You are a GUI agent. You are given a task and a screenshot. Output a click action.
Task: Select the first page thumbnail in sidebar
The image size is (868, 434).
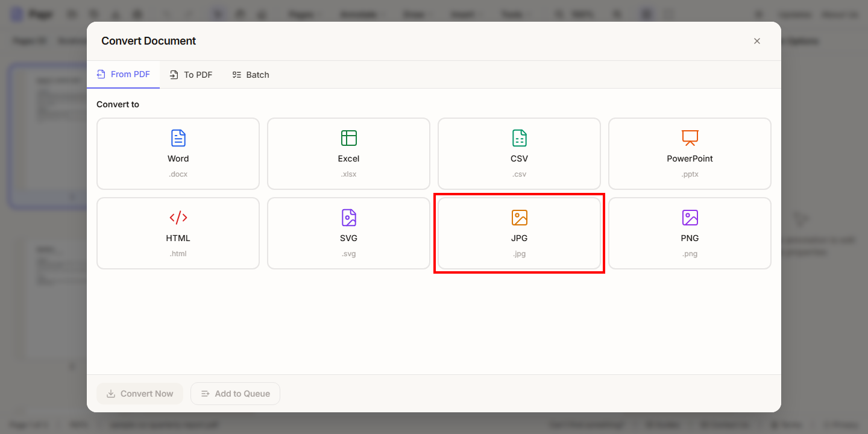point(48,136)
